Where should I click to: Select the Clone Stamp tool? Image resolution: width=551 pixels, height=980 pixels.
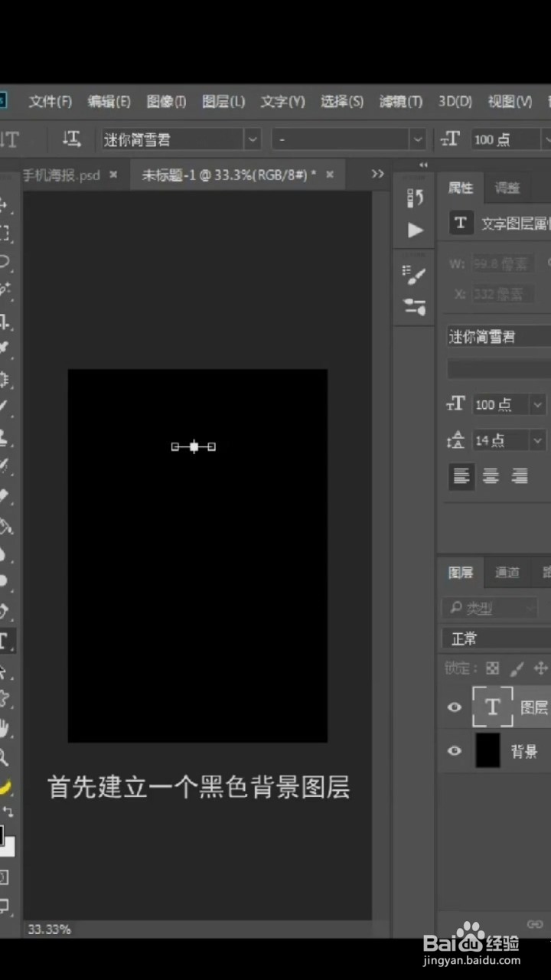4,437
